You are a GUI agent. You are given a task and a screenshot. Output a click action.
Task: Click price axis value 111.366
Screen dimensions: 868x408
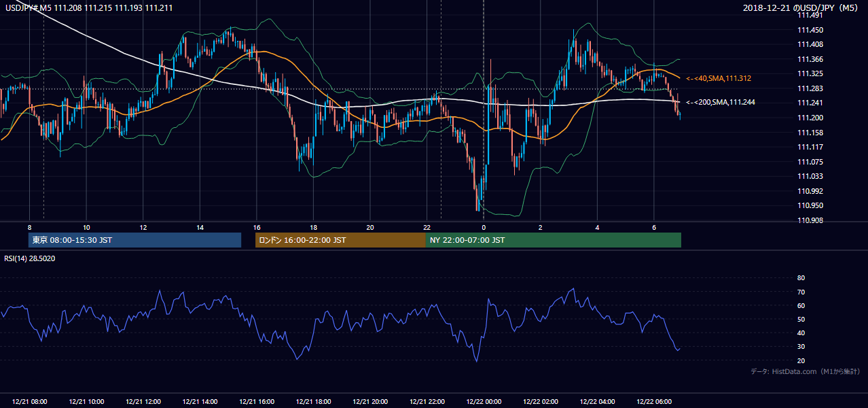tap(811, 59)
